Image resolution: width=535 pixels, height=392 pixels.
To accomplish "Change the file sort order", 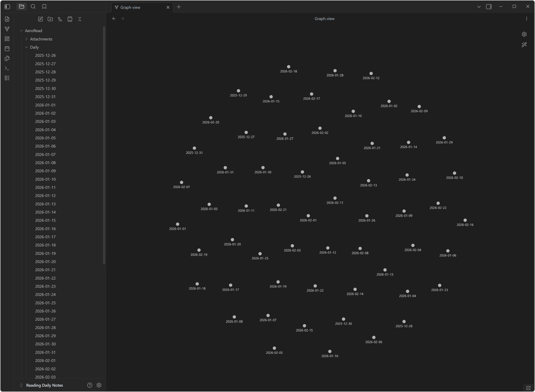I will (x=60, y=19).
